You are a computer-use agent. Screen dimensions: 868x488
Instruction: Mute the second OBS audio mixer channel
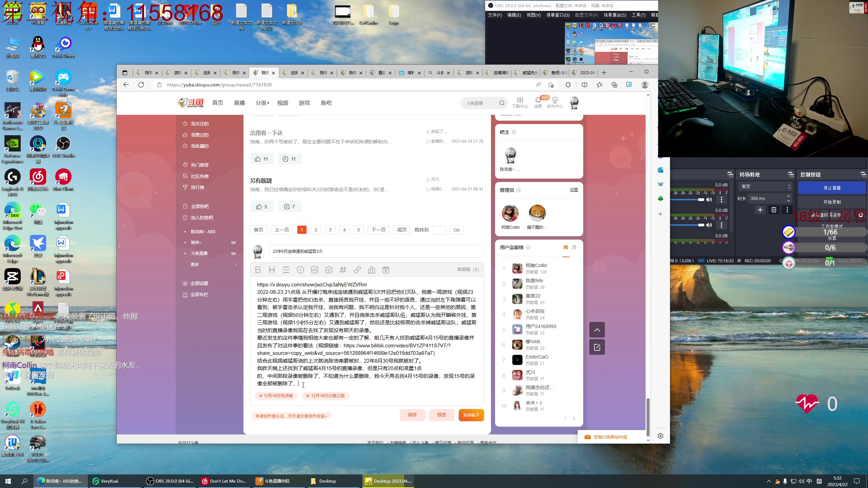tap(709, 225)
